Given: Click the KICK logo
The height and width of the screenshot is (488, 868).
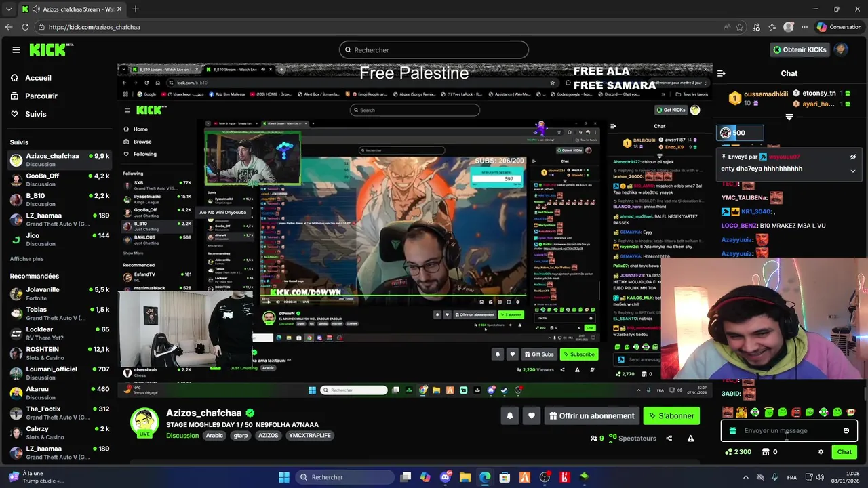Looking at the screenshot, I should [51, 49].
